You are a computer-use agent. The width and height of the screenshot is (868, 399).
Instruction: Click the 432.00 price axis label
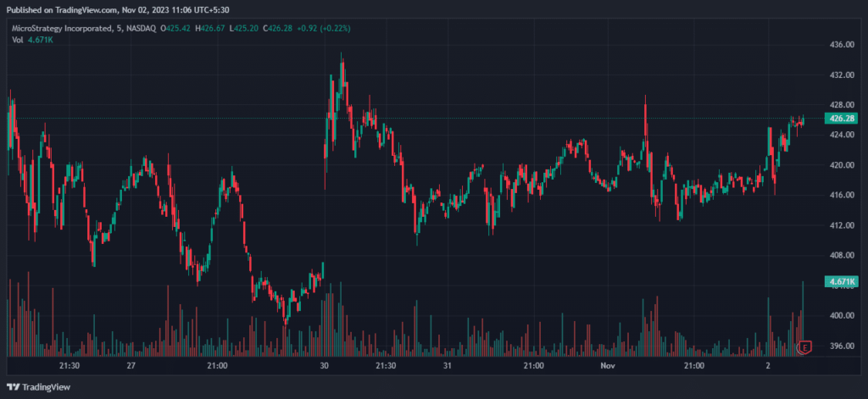point(841,75)
